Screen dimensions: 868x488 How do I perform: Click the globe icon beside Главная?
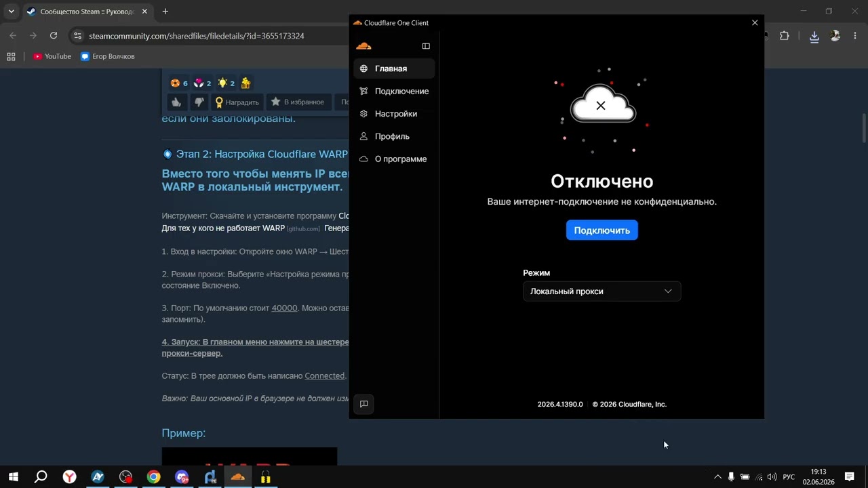click(363, 68)
